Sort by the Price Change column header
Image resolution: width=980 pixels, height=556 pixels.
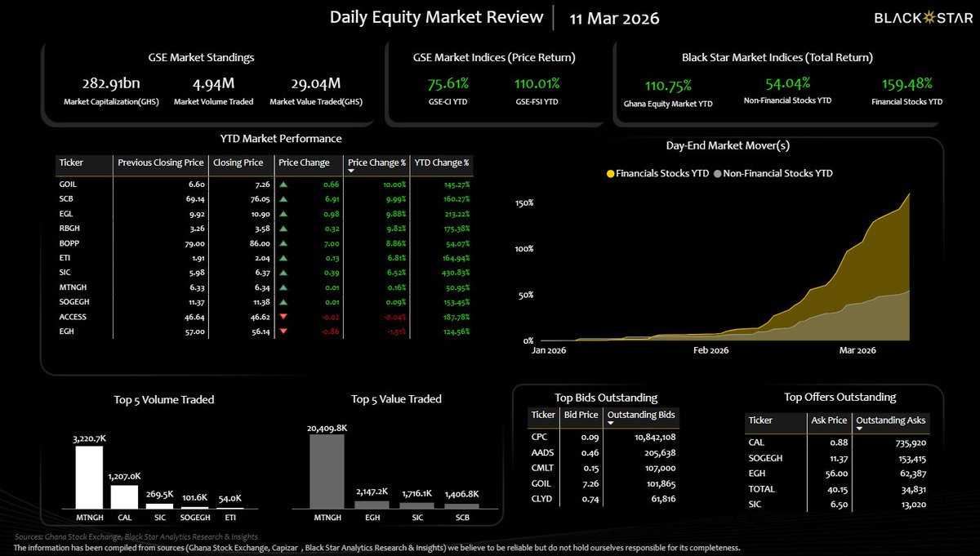[304, 162]
